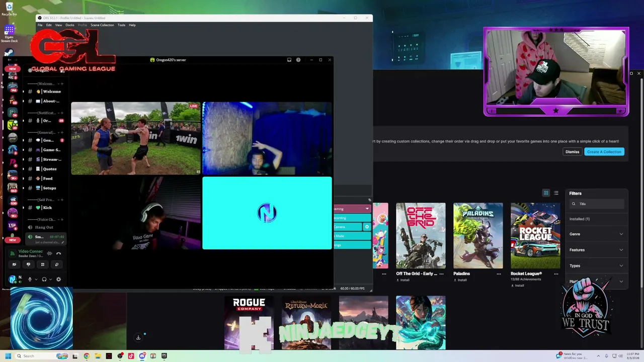Viewport: 644px width, 362px height.
Task: Toggle the Installed (1) filter
Action: 580,219
